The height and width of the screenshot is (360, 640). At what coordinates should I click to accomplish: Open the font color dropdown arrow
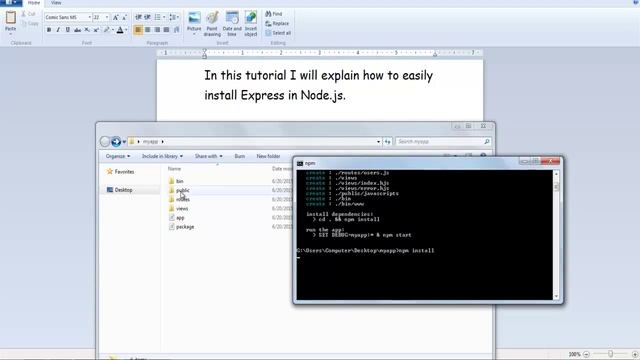click(126, 30)
